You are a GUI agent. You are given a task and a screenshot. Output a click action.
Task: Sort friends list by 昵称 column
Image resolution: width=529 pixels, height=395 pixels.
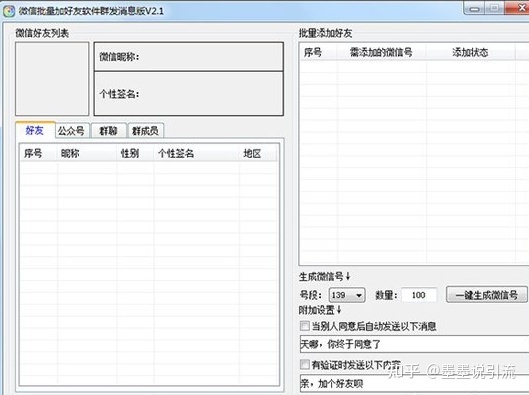(87, 154)
